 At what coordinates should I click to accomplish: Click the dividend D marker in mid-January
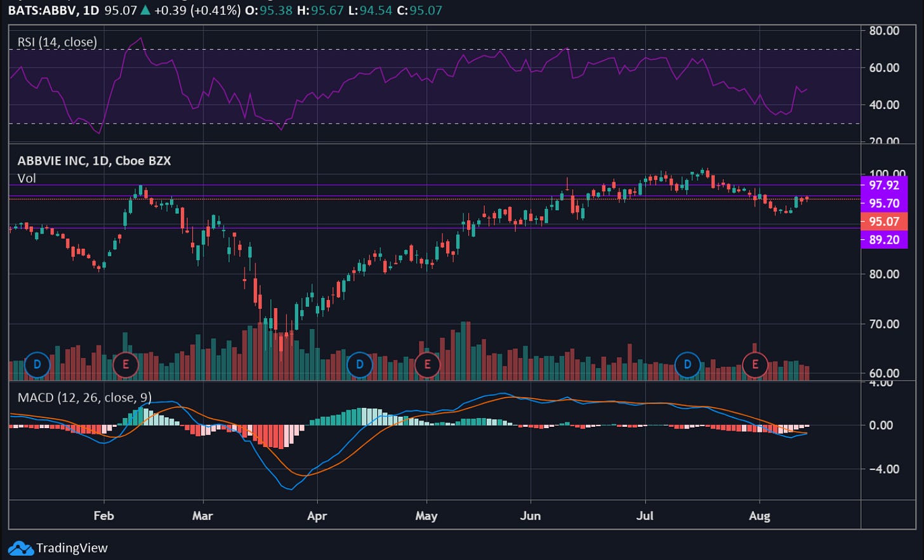click(x=37, y=365)
